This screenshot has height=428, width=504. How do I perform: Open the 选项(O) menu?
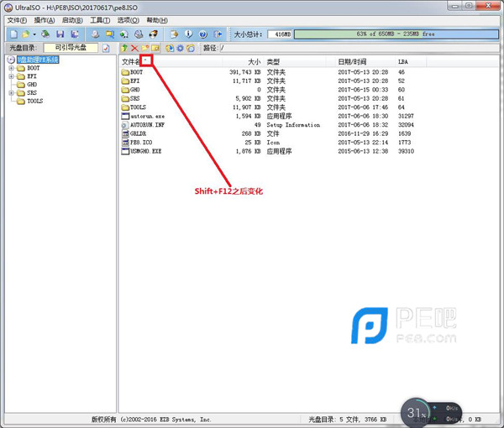pyautogui.click(x=129, y=20)
